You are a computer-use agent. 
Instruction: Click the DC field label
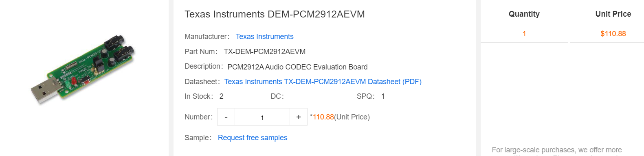tap(277, 96)
